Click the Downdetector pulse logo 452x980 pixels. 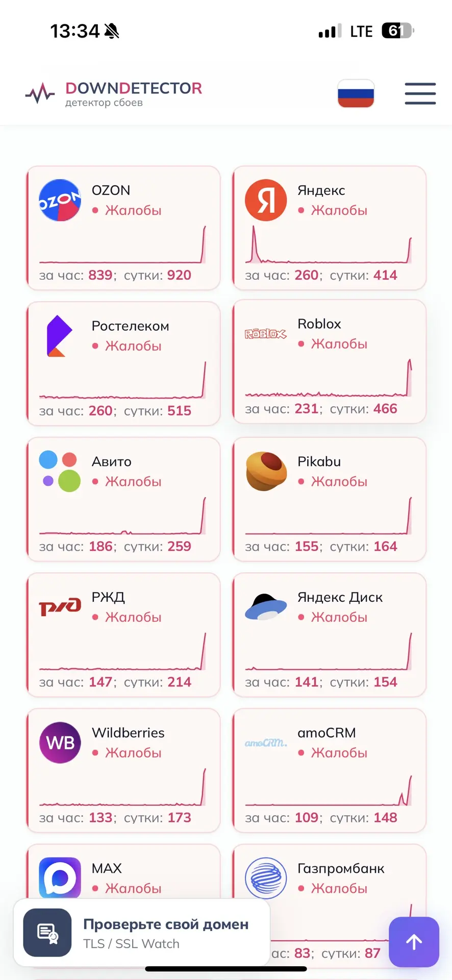(40, 93)
